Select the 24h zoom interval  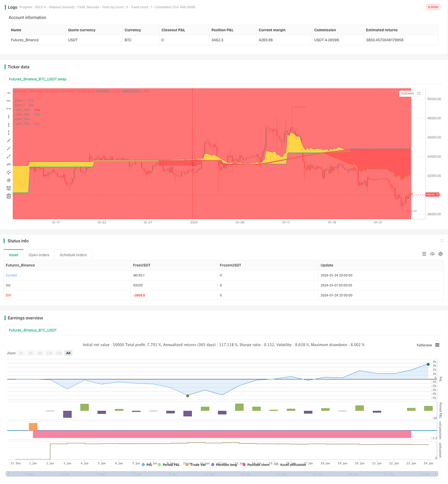59,353
